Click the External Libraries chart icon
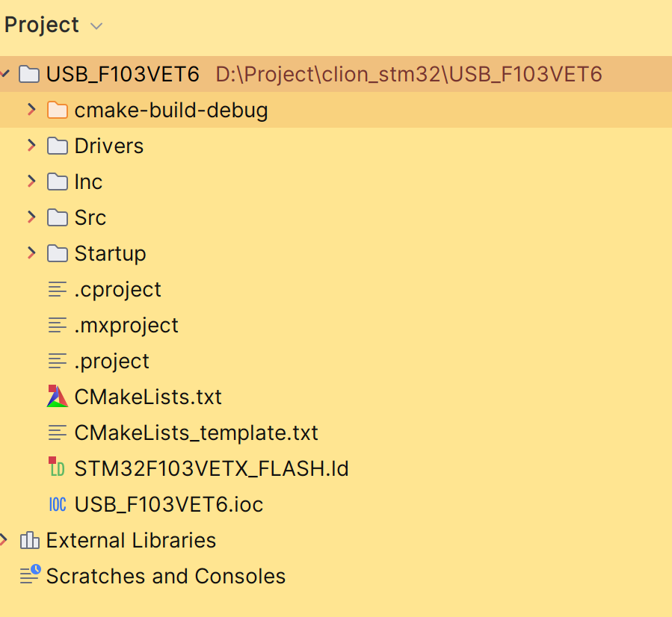This screenshot has height=617, width=672. [29, 540]
